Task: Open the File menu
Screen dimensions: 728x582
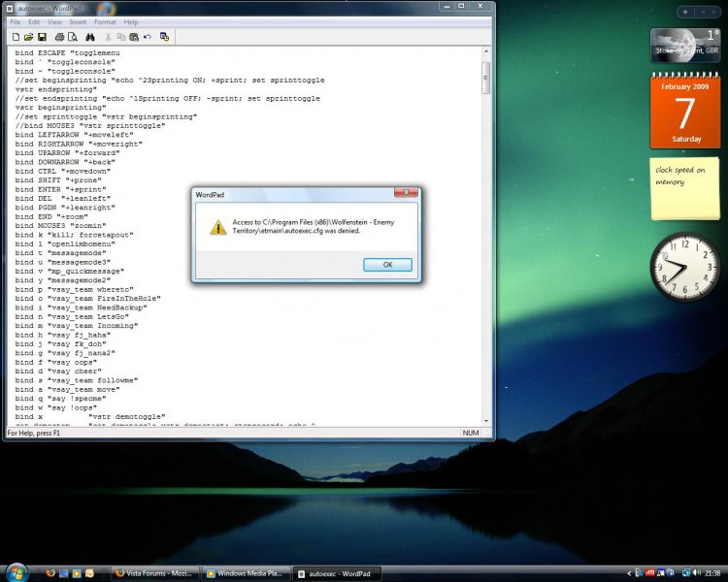Action: click(x=15, y=21)
